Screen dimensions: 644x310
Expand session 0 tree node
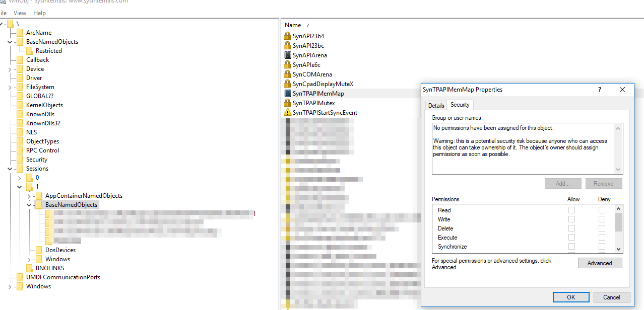pyautogui.click(x=20, y=178)
